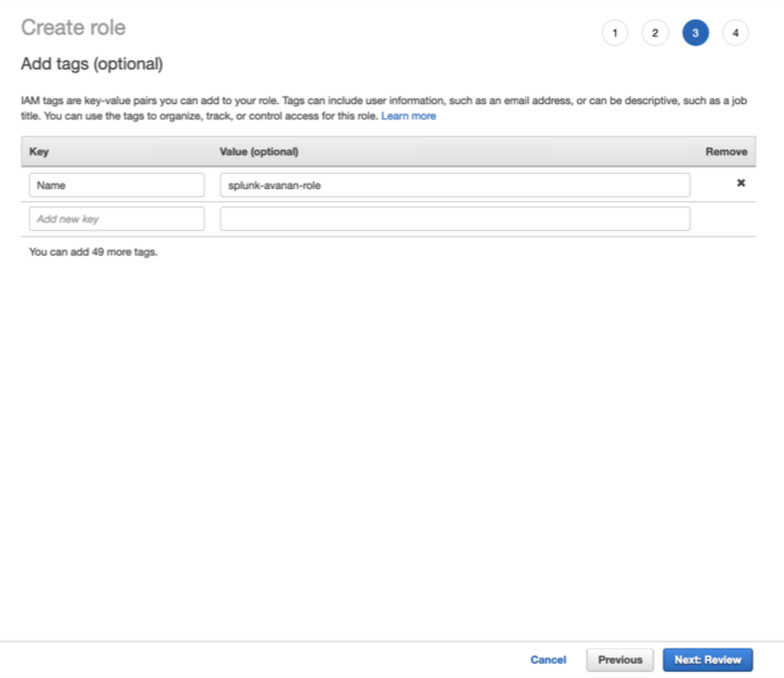
Task: Open the Learn more link
Action: [x=408, y=116]
